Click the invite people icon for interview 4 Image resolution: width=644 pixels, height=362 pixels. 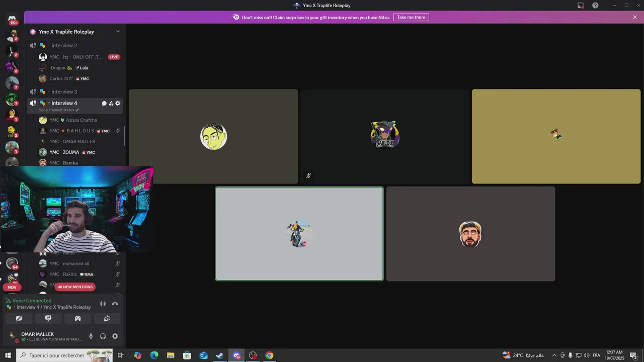click(x=111, y=103)
